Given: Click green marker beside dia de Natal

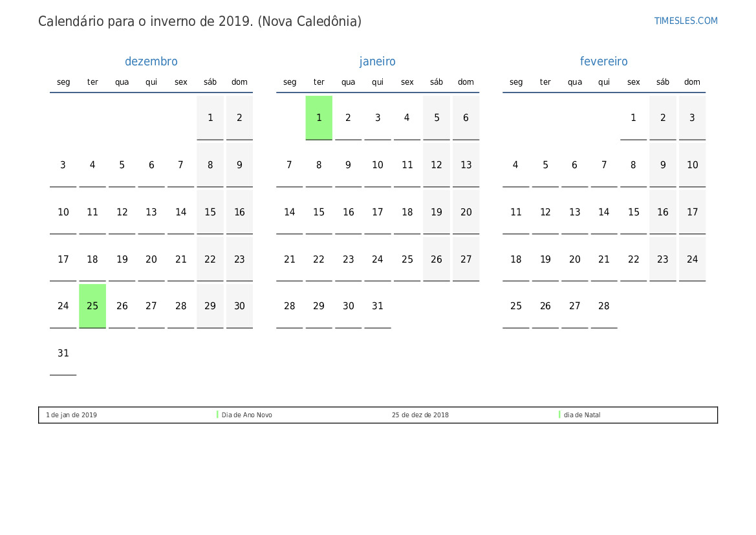Looking at the screenshot, I should (559, 415).
